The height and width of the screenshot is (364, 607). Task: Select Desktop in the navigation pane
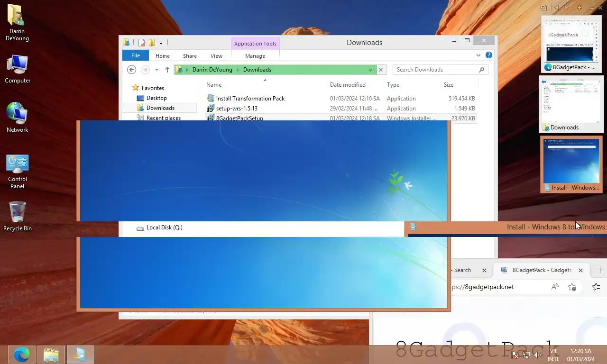click(156, 98)
